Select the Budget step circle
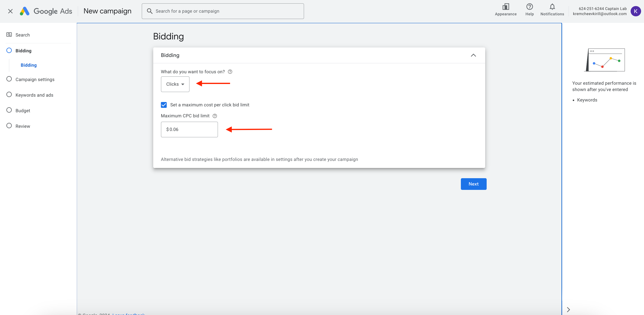Image resolution: width=644 pixels, height=315 pixels. point(9,110)
